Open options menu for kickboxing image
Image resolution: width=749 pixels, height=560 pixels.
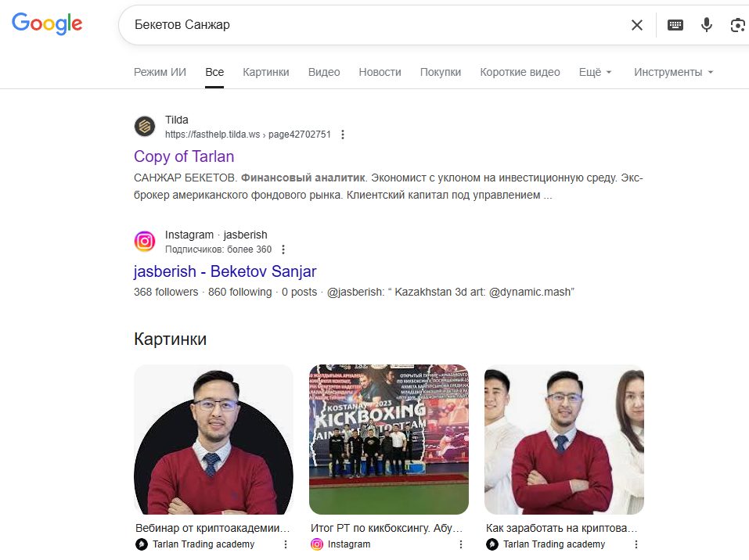(460, 544)
